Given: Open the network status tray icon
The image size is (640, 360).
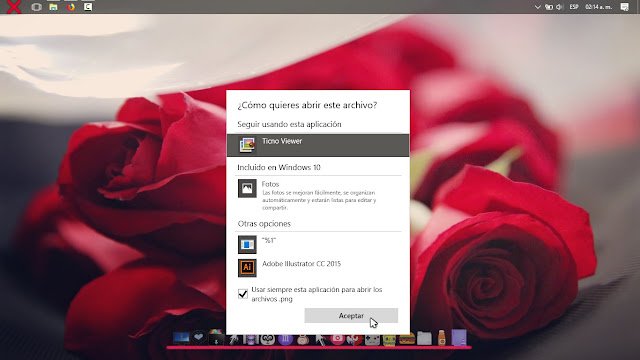Looking at the screenshot, I should [549, 7].
